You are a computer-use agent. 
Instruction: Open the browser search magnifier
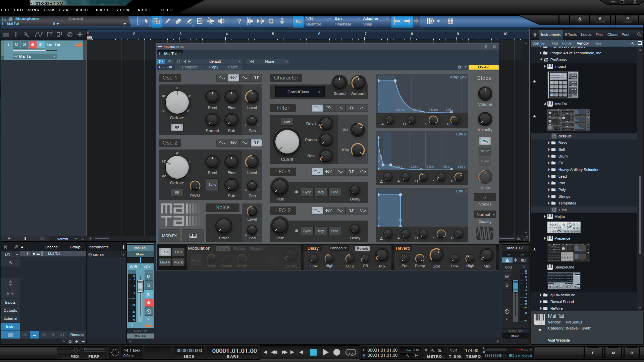click(639, 35)
